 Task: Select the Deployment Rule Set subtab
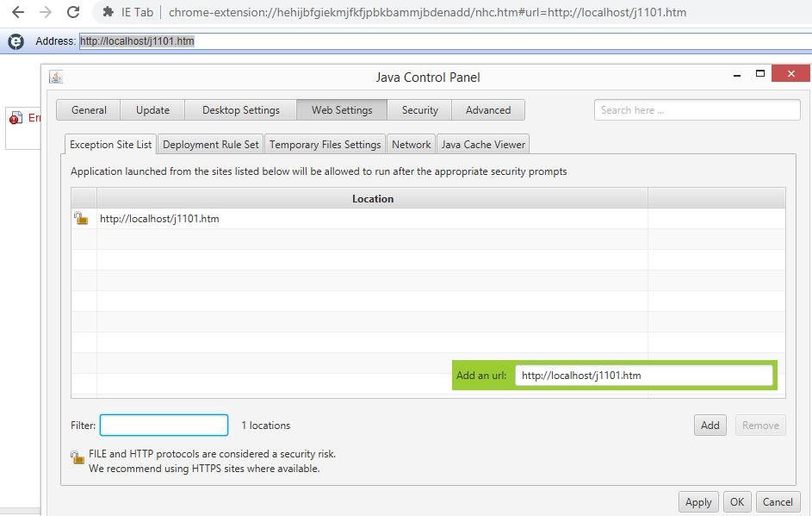point(210,145)
